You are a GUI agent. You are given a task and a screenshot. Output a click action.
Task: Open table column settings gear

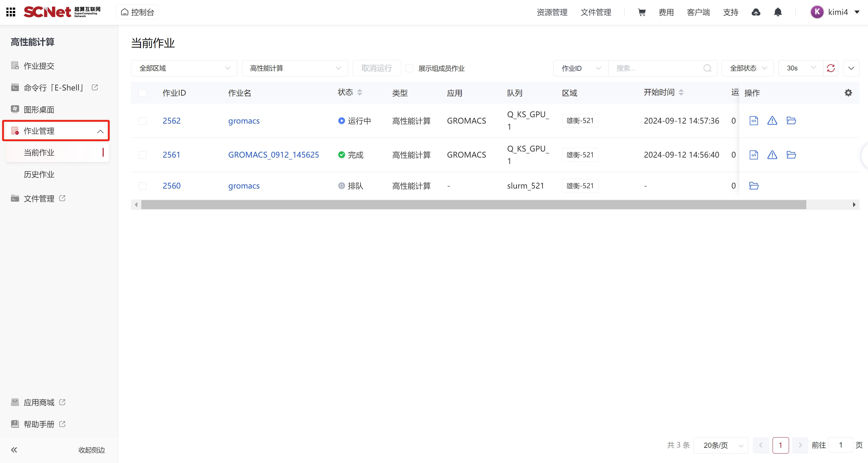click(848, 93)
